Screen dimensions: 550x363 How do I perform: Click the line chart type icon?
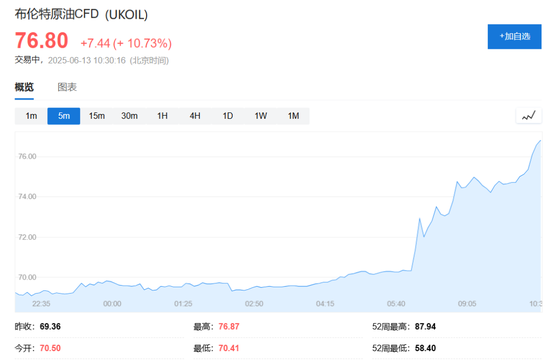coord(529,116)
